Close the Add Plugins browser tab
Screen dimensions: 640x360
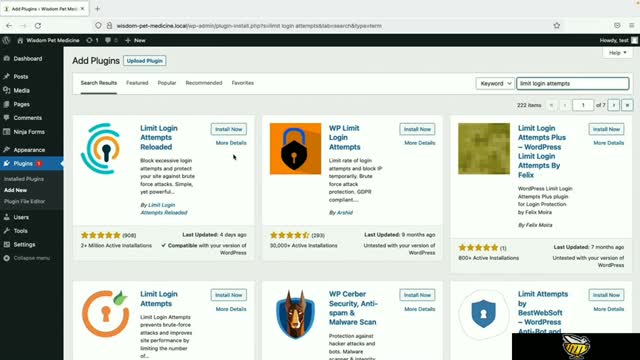pyautogui.click(x=82, y=9)
